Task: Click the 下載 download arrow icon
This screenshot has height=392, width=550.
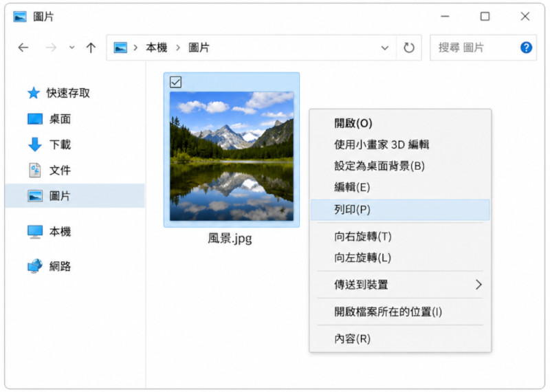Action: tap(35, 144)
